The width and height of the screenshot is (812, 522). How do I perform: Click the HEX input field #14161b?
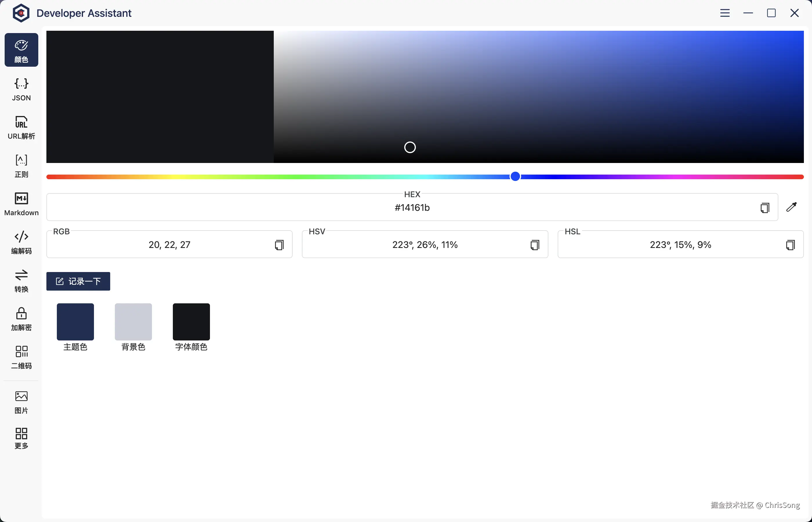pos(412,207)
